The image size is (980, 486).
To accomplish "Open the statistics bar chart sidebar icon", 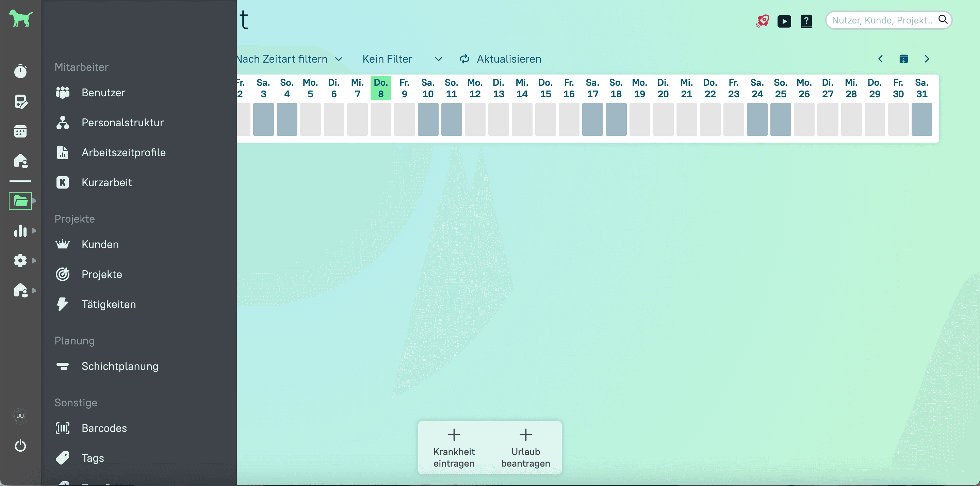I will [x=20, y=231].
